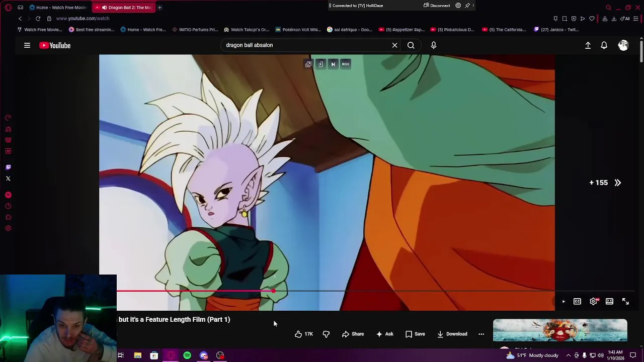Click the Opera GX menu logo
644x362 pixels.
pyautogui.click(x=9, y=8)
